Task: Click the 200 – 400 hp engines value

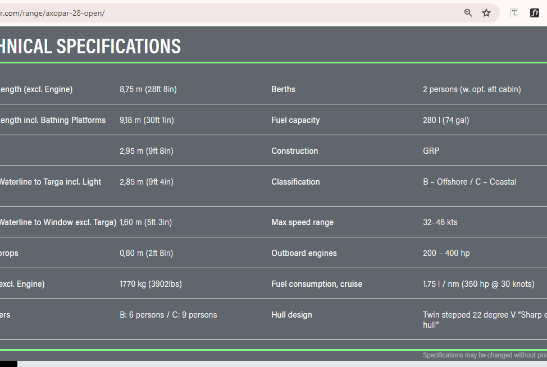Action: tap(446, 253)
